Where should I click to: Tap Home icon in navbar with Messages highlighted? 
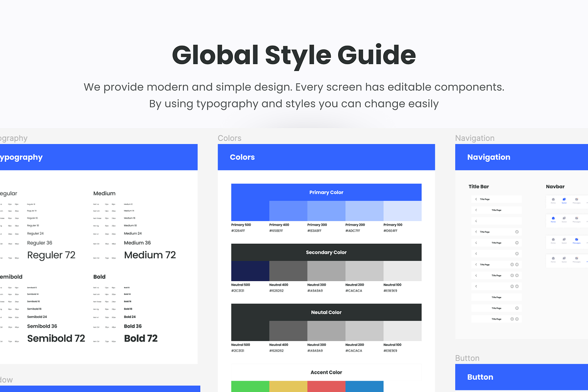pos(553,239)
